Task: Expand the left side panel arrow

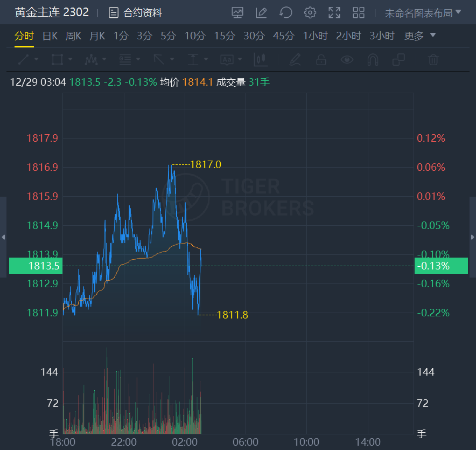Action: coord(3,237)
